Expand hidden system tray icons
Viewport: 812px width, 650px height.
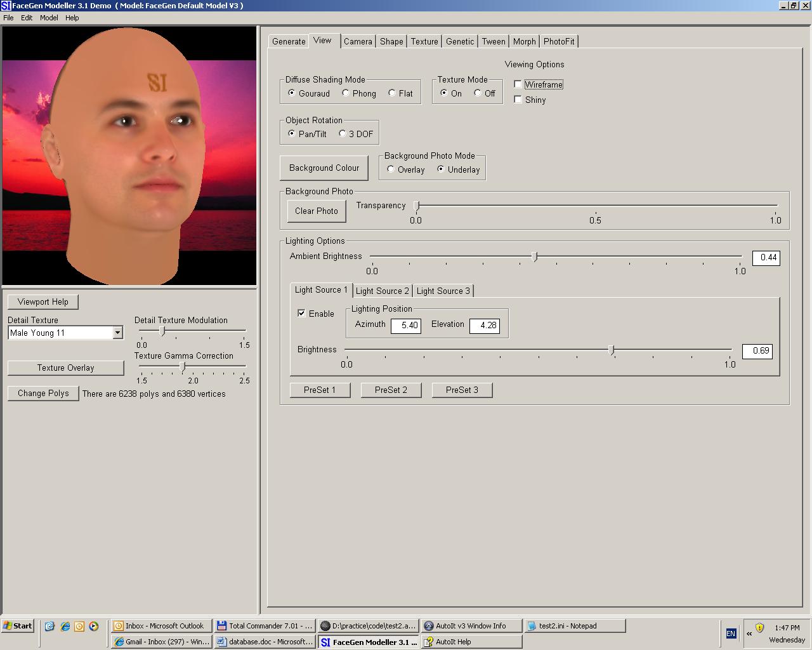[749, 633]
